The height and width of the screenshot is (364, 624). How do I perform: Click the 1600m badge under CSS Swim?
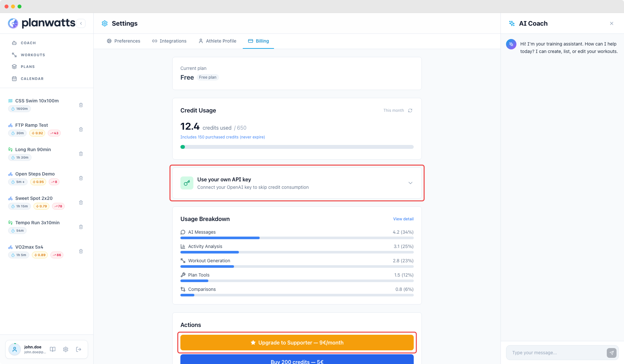point(19,109)
